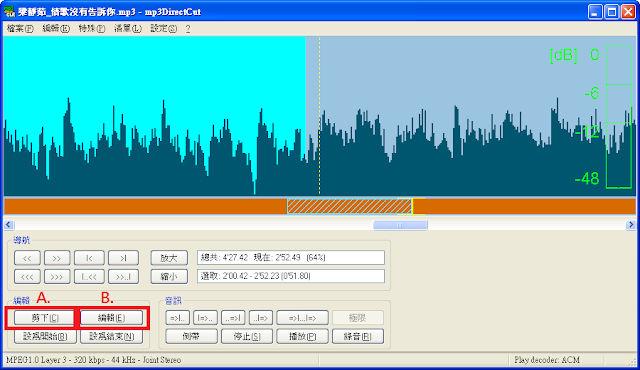
Task: Click the scrollbar right arrow
Action: pos(631,225)
